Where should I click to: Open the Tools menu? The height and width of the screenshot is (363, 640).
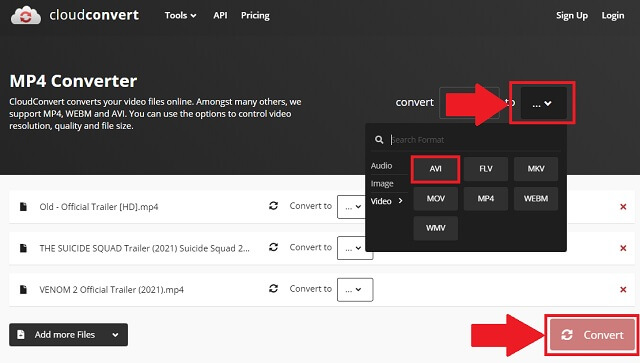pyautogui.click(x=180, y=16)
